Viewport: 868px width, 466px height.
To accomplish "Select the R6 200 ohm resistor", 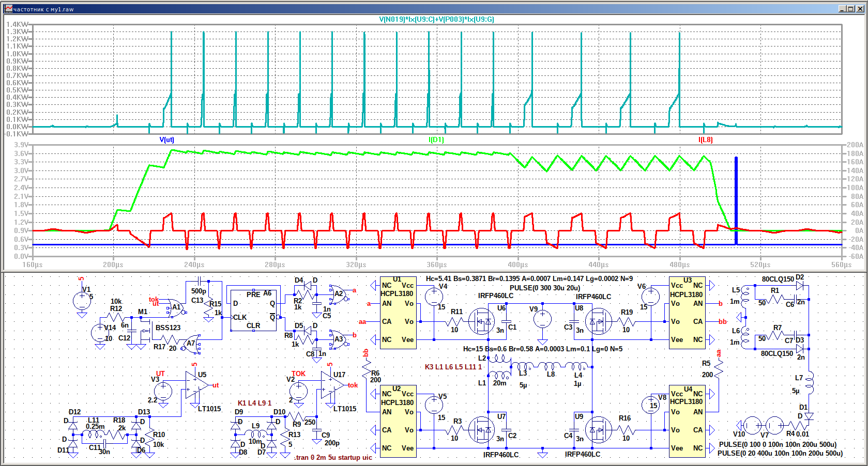I will coord(367,369).
